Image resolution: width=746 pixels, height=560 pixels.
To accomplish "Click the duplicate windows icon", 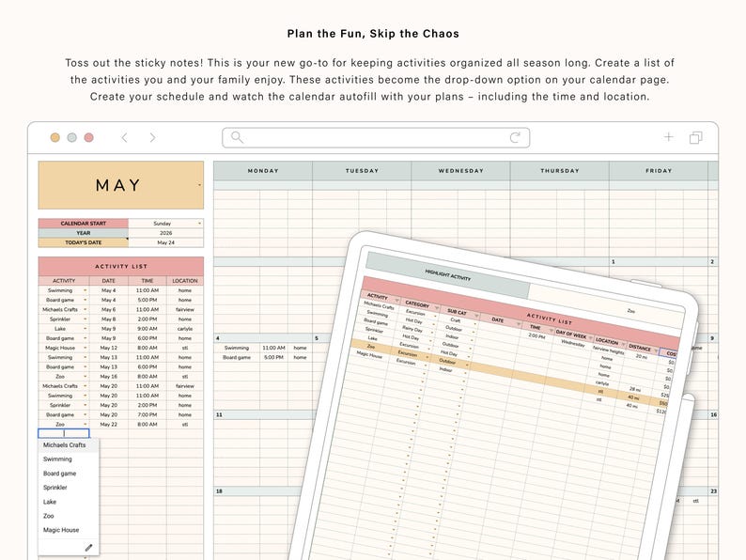I will (695, 137).
